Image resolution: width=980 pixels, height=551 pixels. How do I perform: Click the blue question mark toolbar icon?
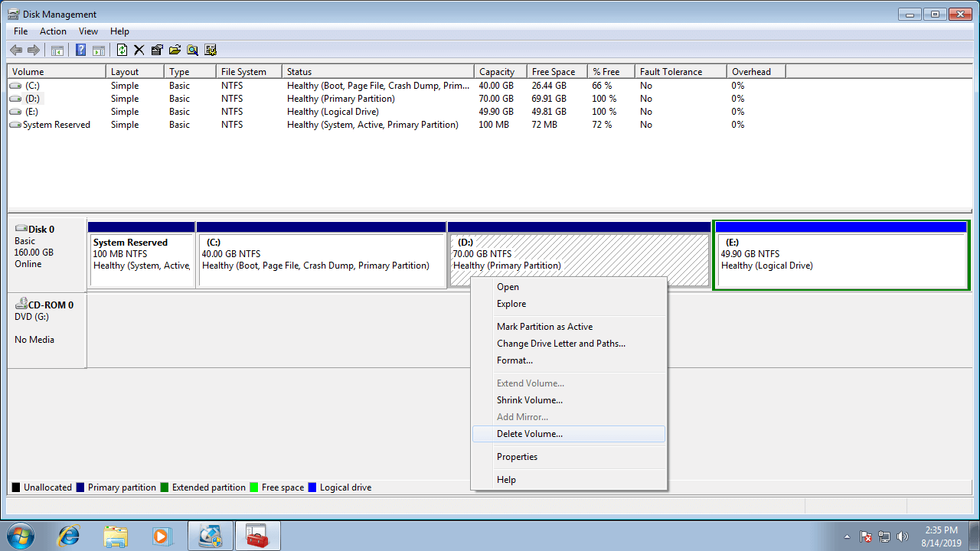(80, 51)
